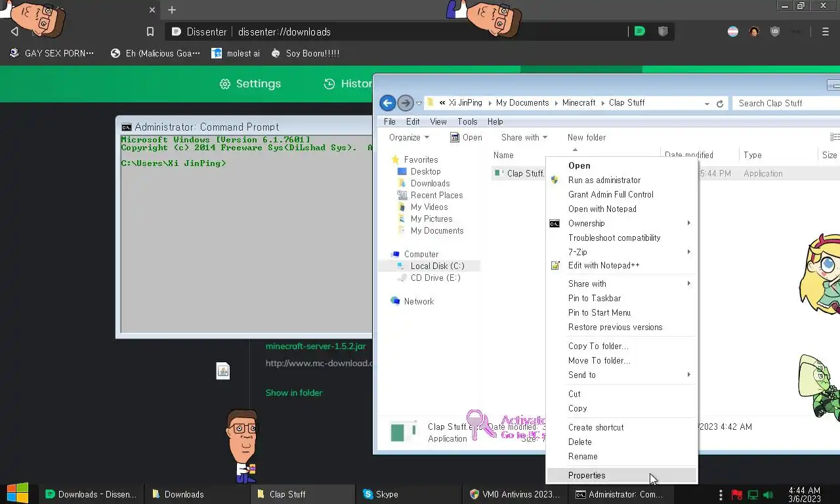
Task: Click the green Dissenter comment icon in address bar
Action: [640, 31]
